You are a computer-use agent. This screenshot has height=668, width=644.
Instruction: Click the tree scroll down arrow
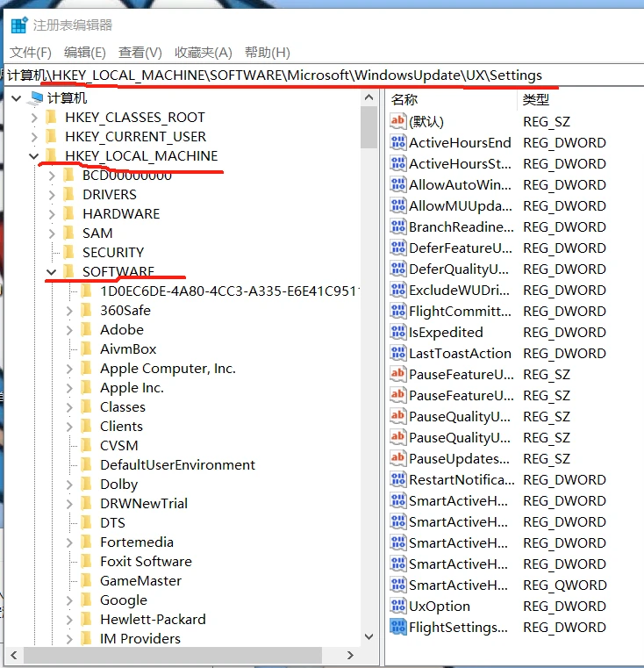tap(369, 637)
